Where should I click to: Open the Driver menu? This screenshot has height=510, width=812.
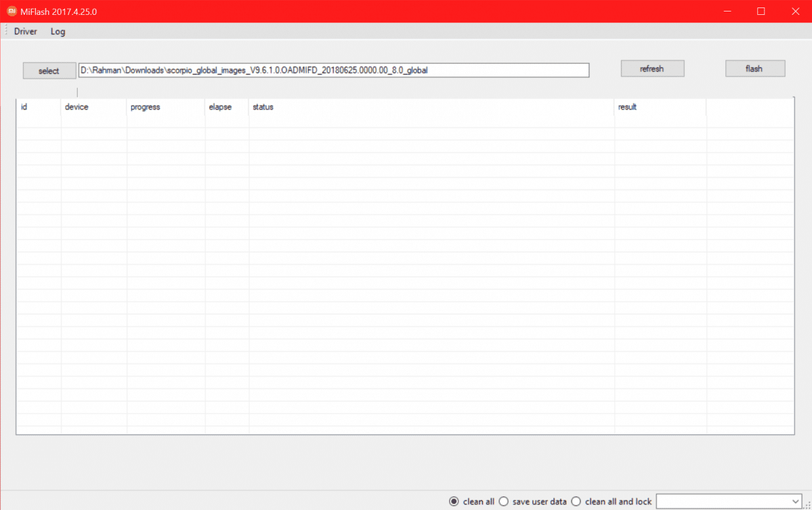point(25,32)
